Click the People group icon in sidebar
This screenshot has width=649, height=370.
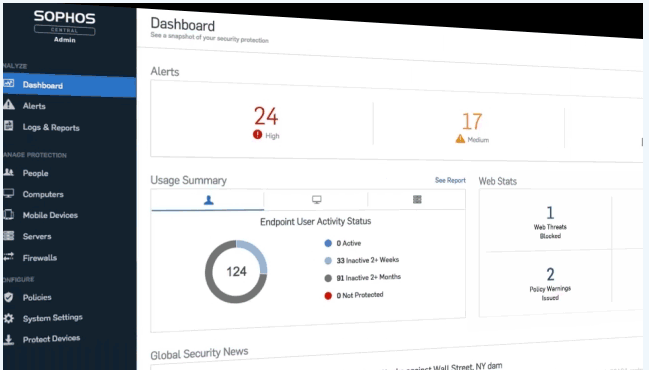pyautogui.click(x=9, y=172)
